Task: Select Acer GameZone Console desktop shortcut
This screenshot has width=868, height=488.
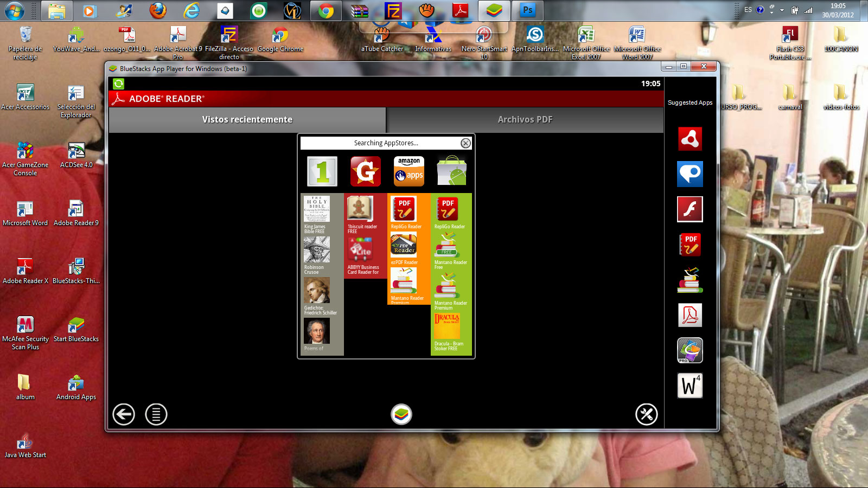Action: (25, 159)
